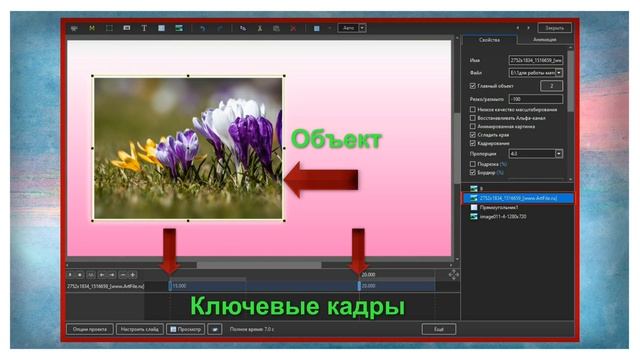The image size is (640, 360).
Task: Click the (%) link next to Подрезка
Action: pos(503,164)
